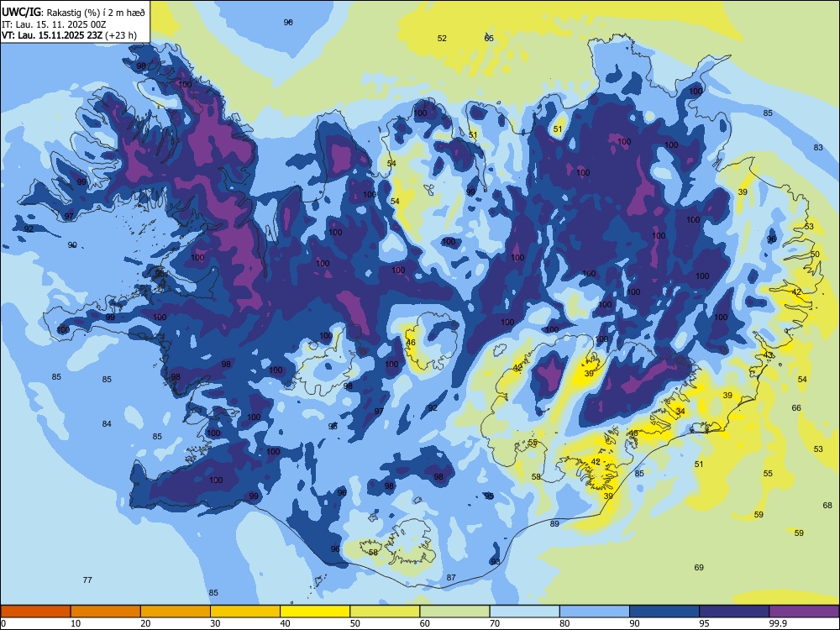Click the title 'UWC/IG: Rakastig (%) í 2 m hæð'

click(x=73, y=13)
